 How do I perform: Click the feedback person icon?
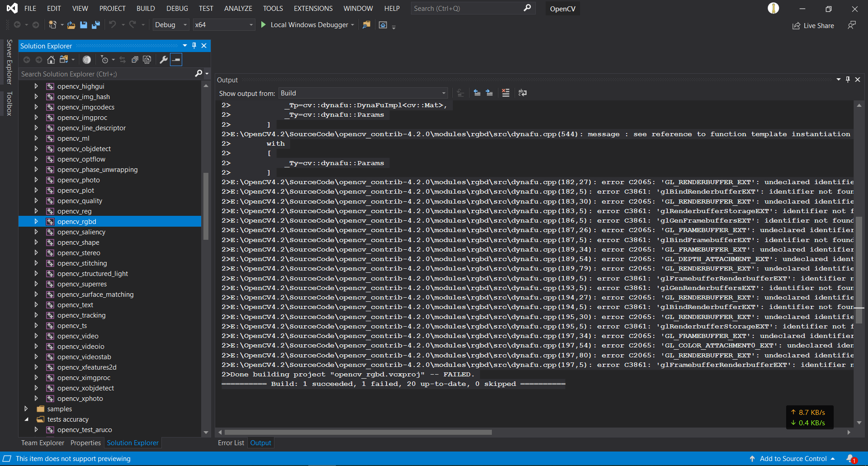point(852,25)
